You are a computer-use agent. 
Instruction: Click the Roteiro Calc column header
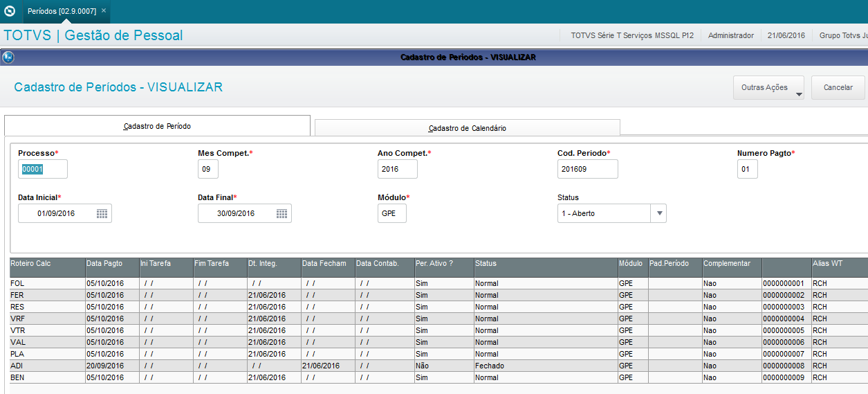pyautogui.click(x=47, y=268)
